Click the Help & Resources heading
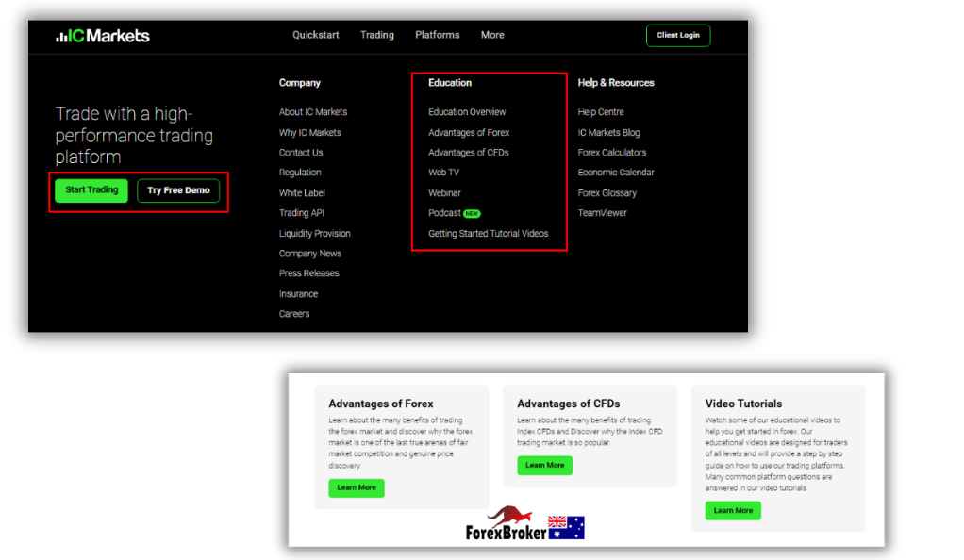The height and width of the screenshot is (560, 964). tap(616, 82)
